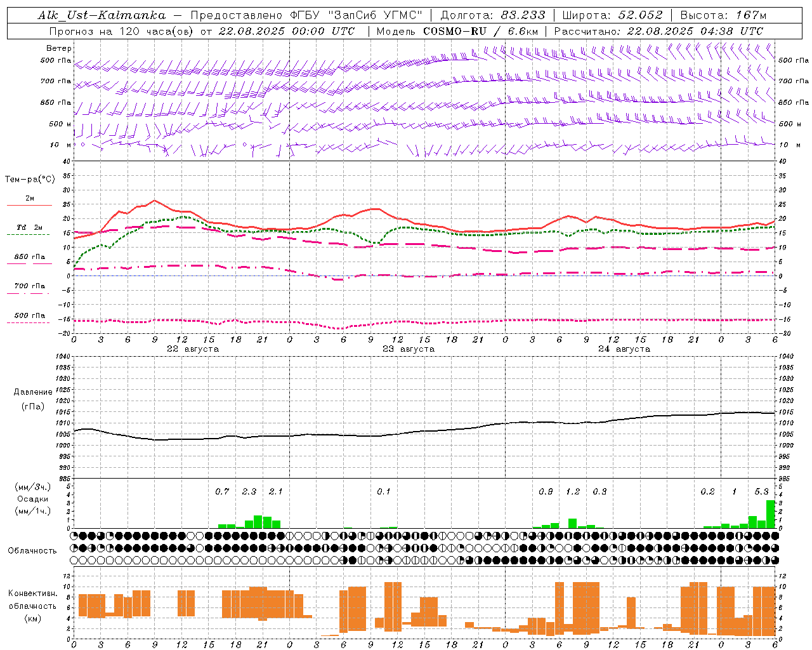812x650 pixels.
Task: Click the red solid line sample under 2м
Action: coord(29,205)
